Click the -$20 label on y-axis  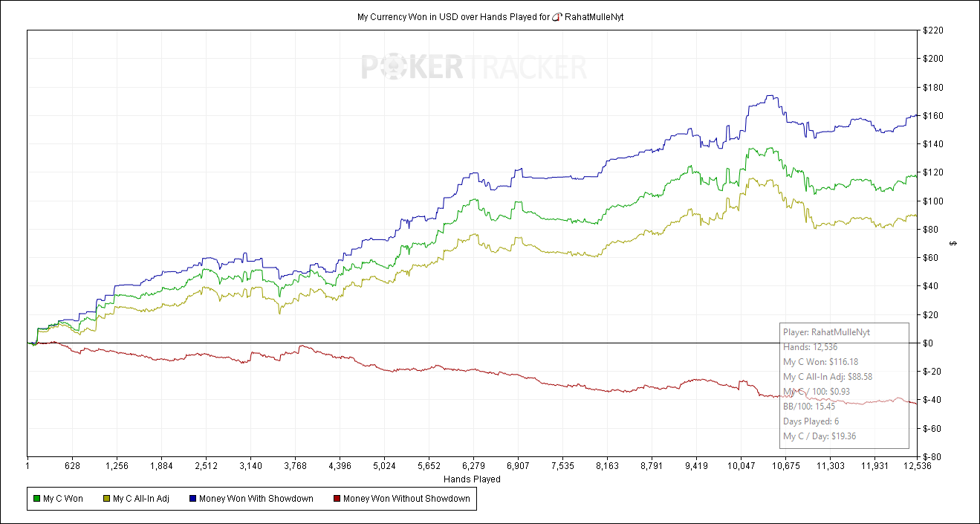click(933, 372)
